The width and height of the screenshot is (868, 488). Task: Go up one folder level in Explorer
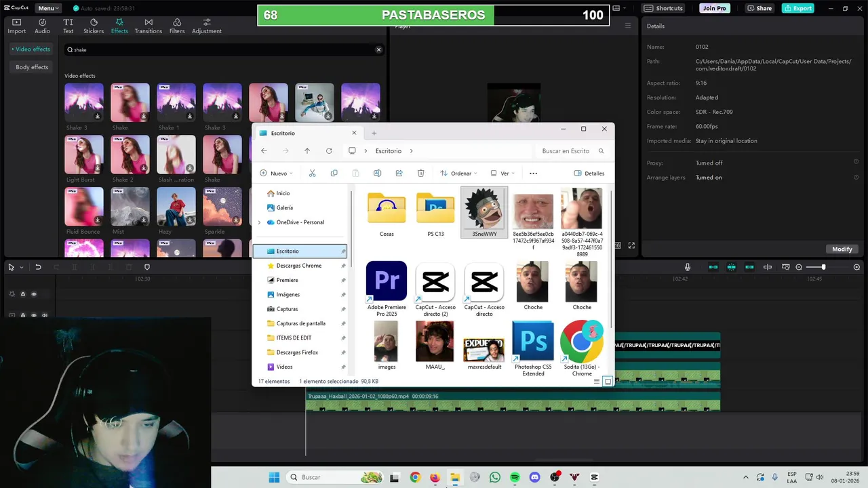307,151
